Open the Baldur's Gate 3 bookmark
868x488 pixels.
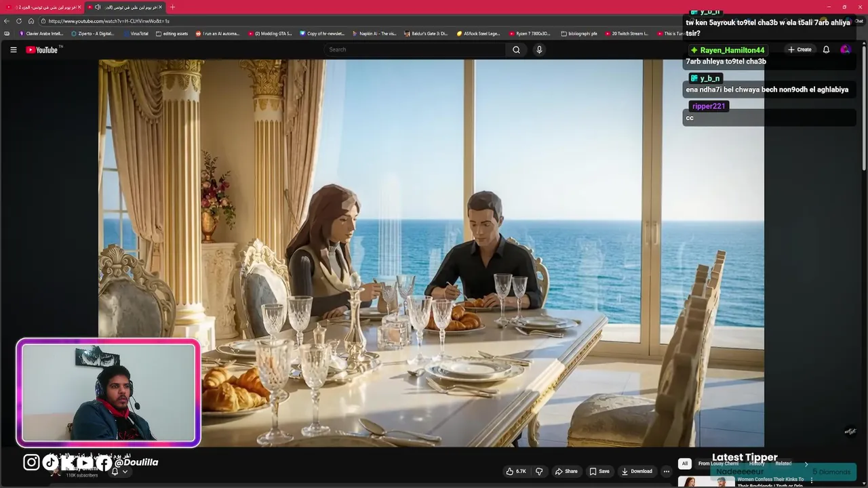point(427,33)
